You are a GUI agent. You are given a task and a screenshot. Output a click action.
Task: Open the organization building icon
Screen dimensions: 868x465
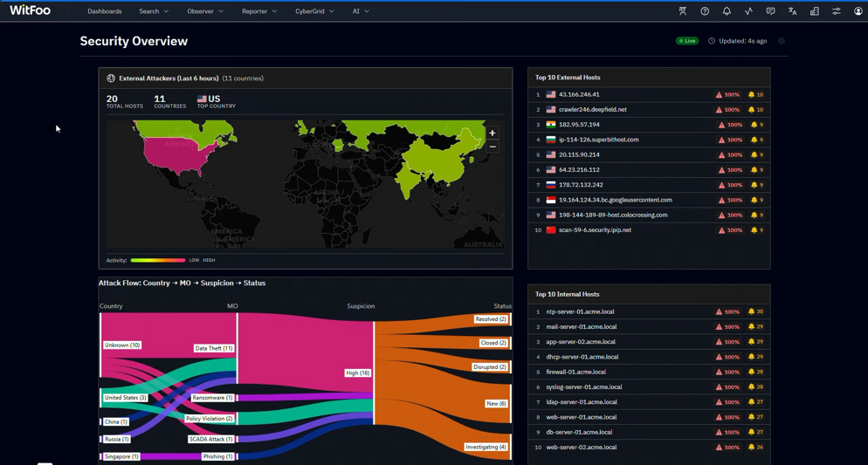tap(815, 11)
